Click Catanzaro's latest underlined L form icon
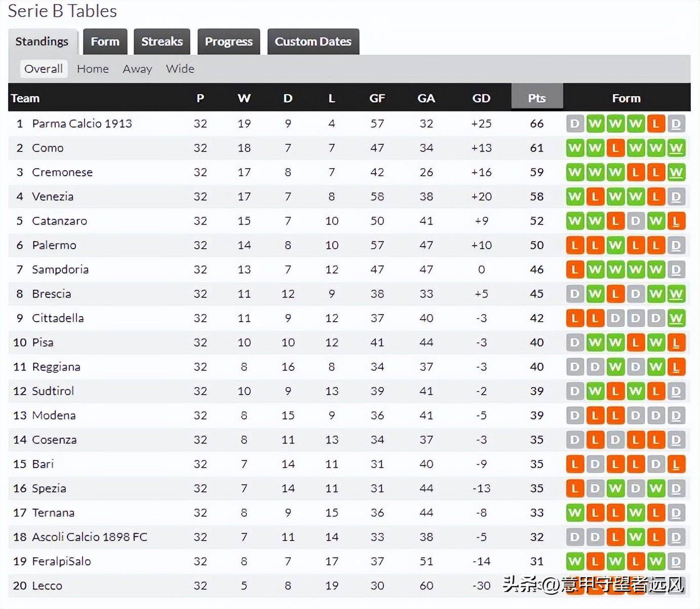Screen dimensions: 700x609 [x=676, y=221]
